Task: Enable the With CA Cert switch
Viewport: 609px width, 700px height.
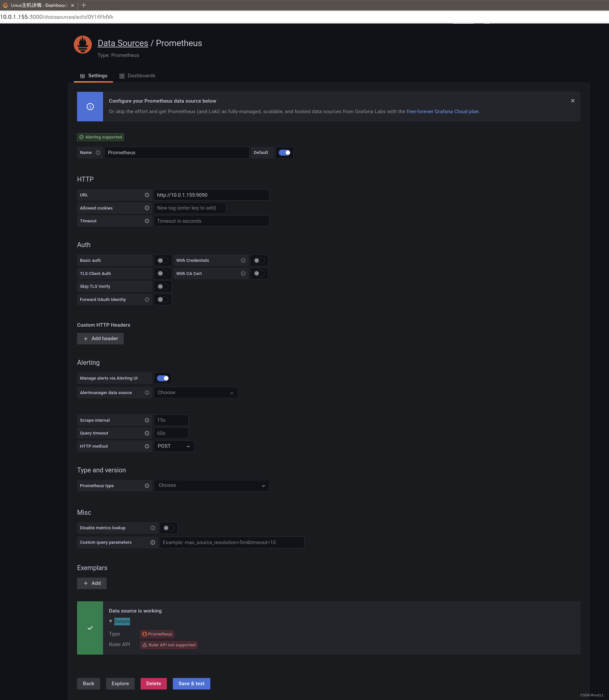Action: pos(259,273)
